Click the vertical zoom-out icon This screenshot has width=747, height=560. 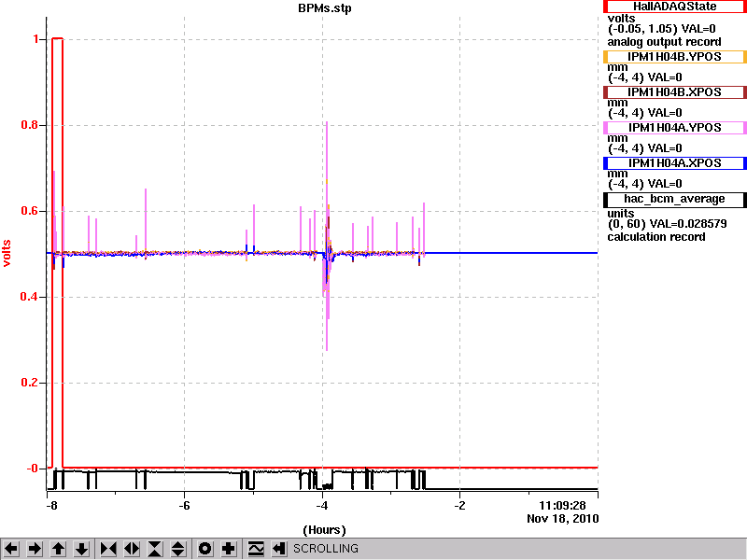point(177,549)
